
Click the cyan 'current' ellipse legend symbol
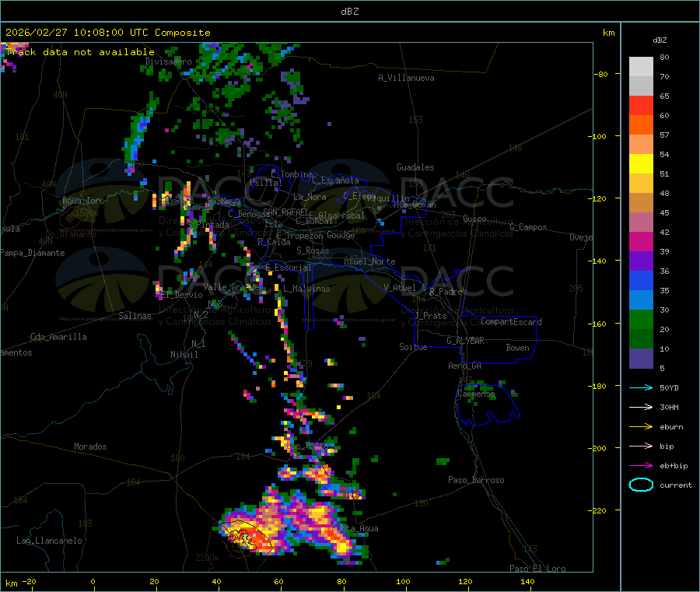[x=641, y=485]
